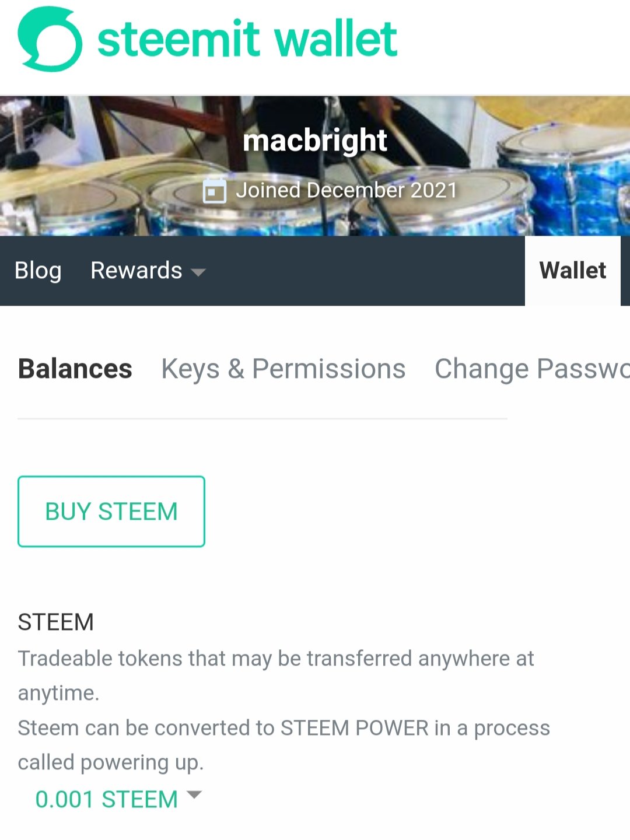The image size is (630, 840).
Task: Open the Blog tab
Action: pos(38,271)
